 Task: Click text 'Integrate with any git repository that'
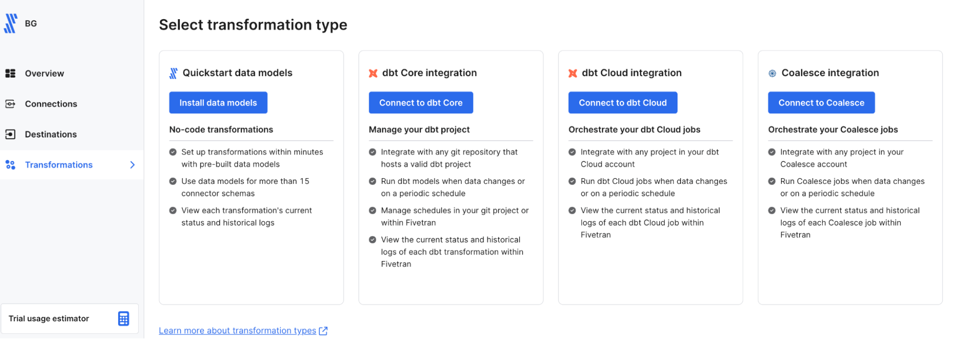click(449, 152)
